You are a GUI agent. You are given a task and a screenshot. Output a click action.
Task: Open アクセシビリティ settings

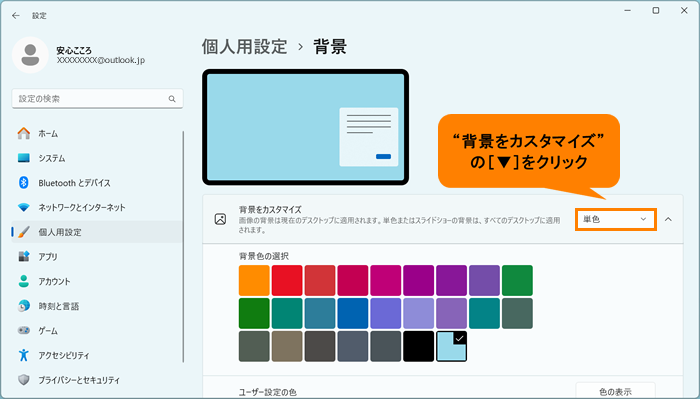point(96,355)
